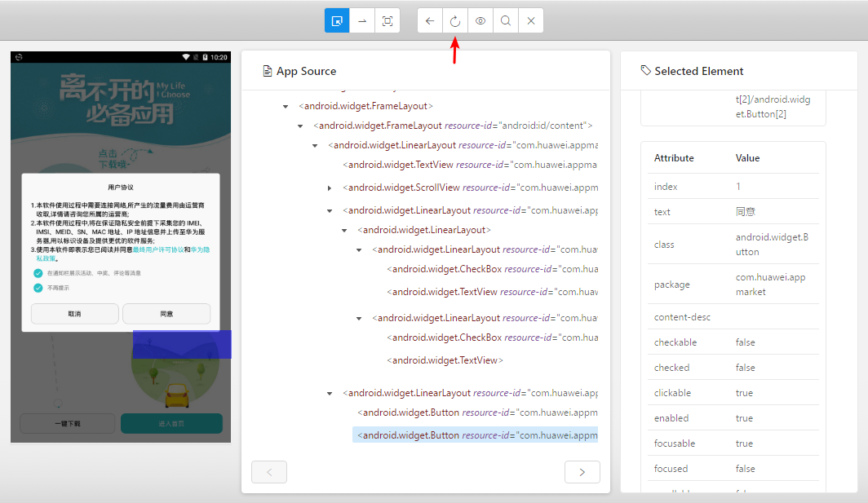The image size is (868, 503).
Task: Expand the ScrollView node
Action: 330,188
